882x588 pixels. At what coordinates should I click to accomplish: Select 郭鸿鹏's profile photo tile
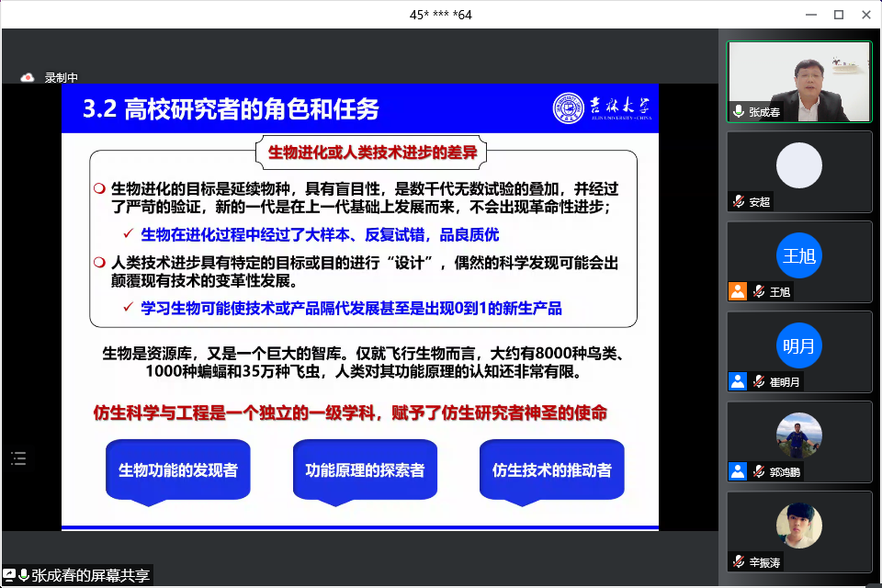798,435
